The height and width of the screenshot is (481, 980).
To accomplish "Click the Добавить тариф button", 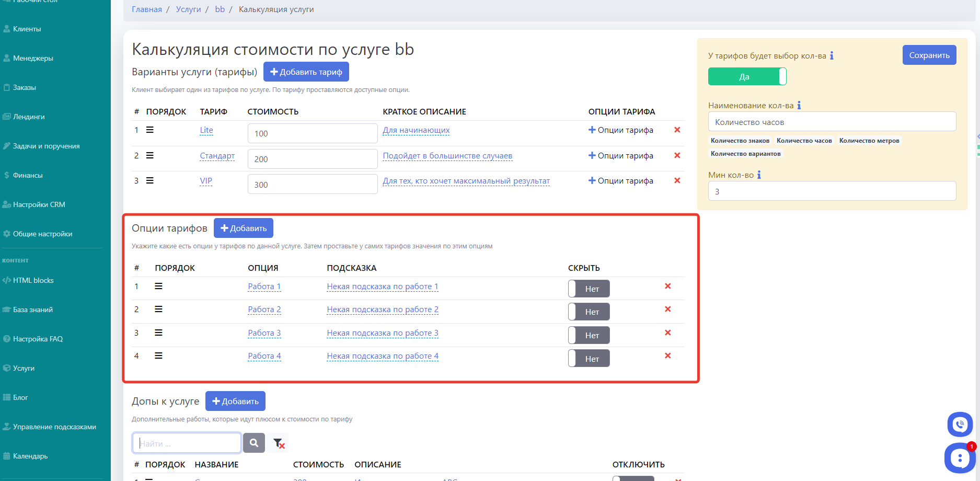I will point(306,72).
